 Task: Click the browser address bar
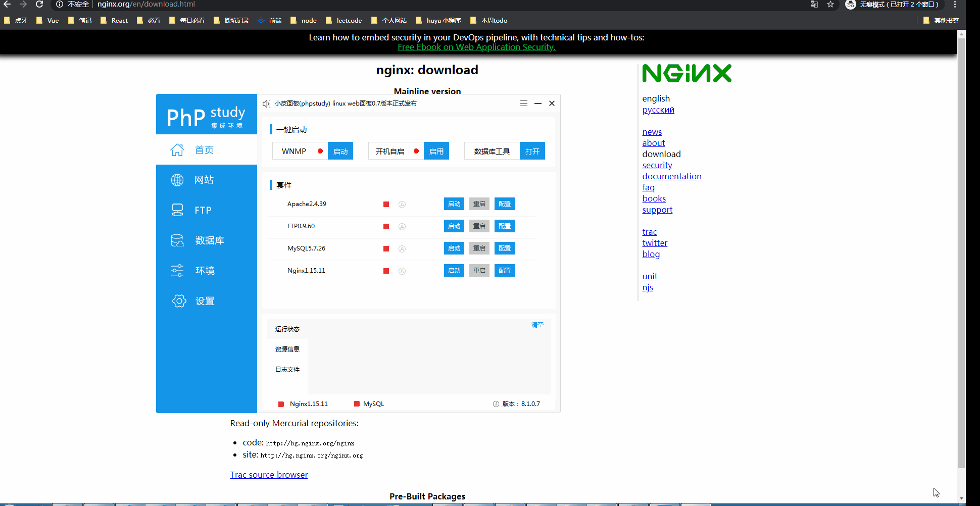(x=202, y=4)
